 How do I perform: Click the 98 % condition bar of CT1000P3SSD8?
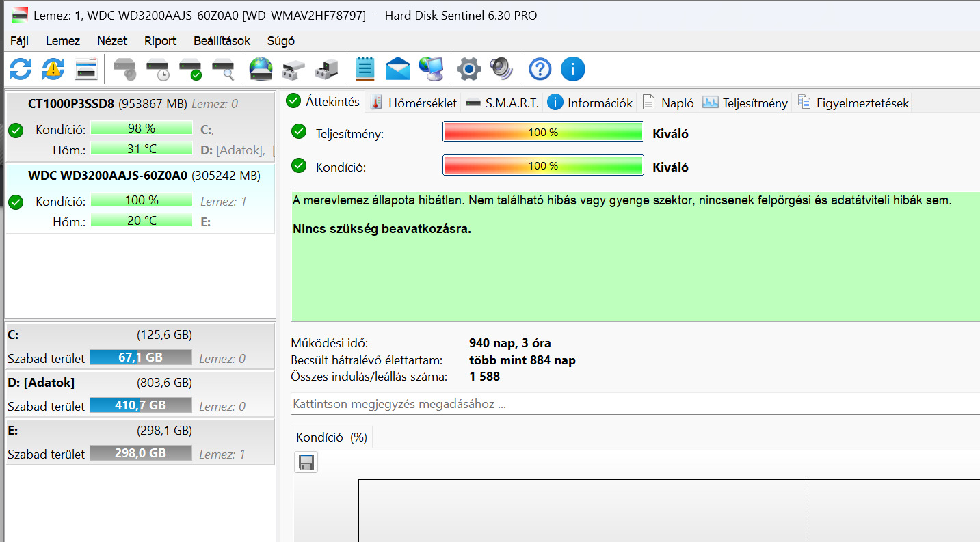click(142, 128)
